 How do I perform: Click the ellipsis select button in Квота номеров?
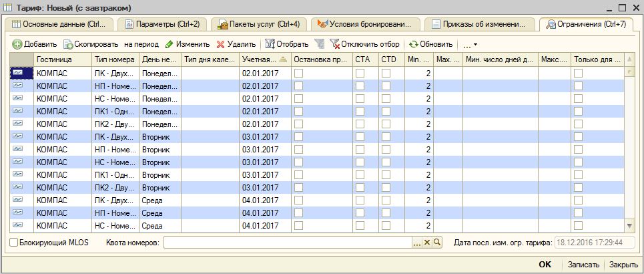tap(417, 243)
